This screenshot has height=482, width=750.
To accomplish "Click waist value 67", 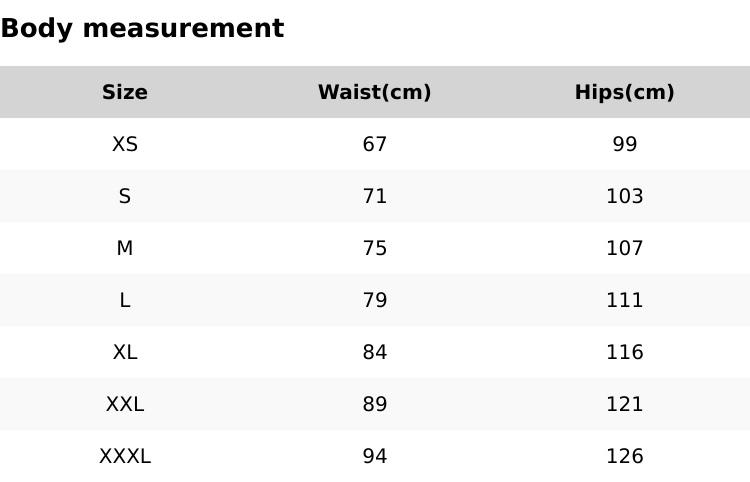I will click(x=375, y=145).
